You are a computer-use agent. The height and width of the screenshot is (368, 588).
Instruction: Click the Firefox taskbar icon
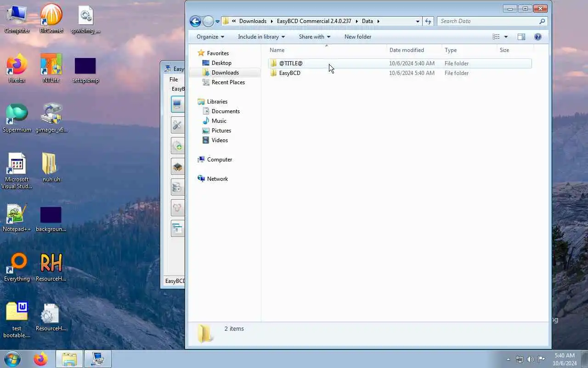(x=40, y=359)
